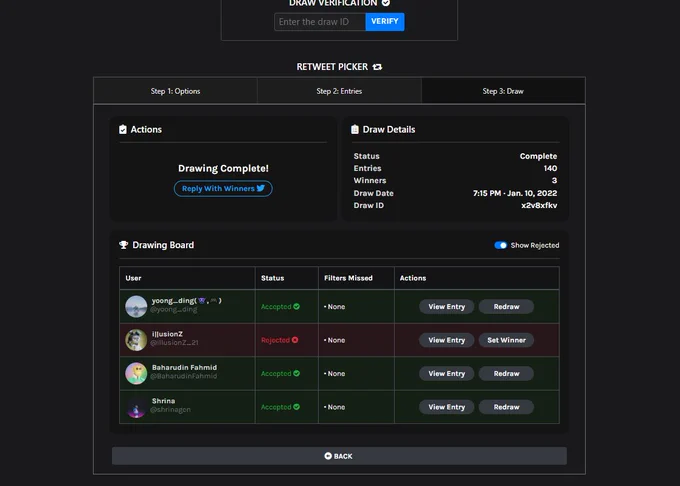Screen dimensions: 680x486
Task: Open yoong_ding's avatar picture
Action: pos(136,307)
